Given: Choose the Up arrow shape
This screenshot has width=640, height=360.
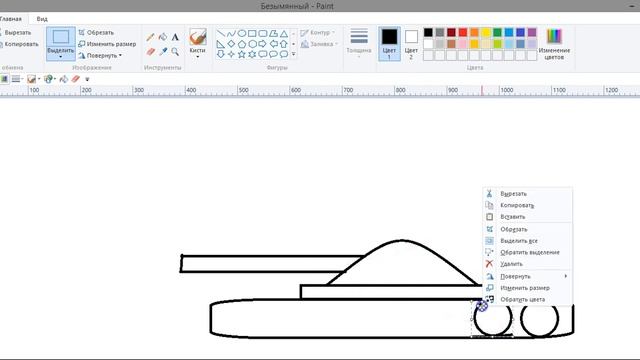Looking at the screenshot, I should click(284, 44).
